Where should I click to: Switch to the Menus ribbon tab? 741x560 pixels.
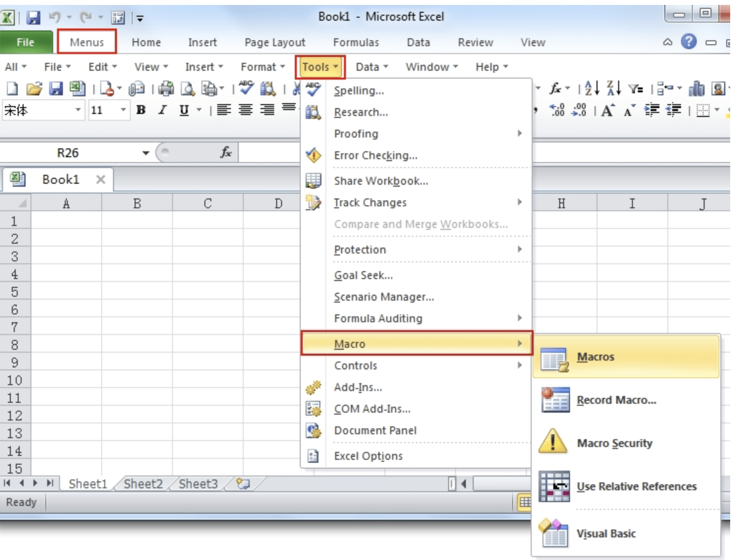[x=87, y=42]
